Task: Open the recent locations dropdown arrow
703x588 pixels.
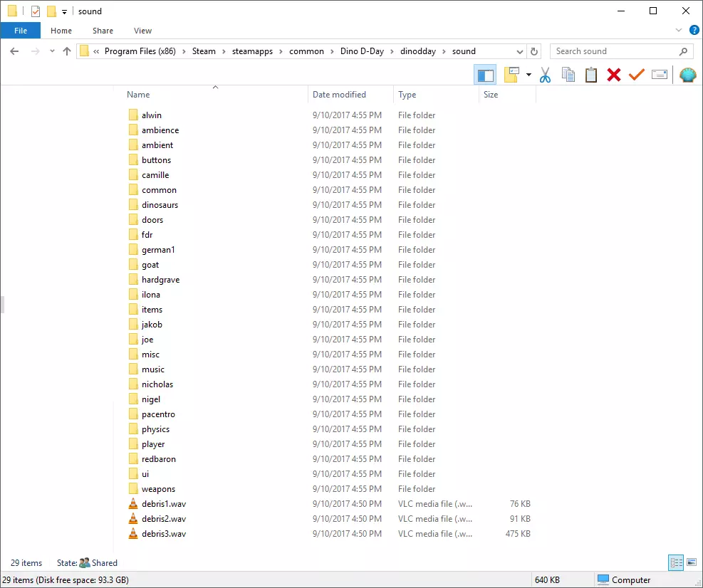Action: tap(52, 51)
